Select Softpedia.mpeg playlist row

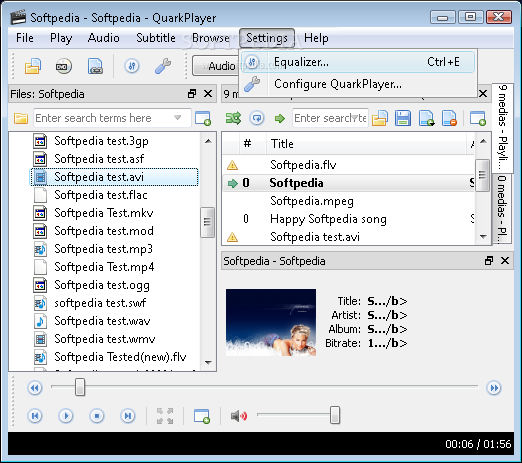click(x=349, y=201)
